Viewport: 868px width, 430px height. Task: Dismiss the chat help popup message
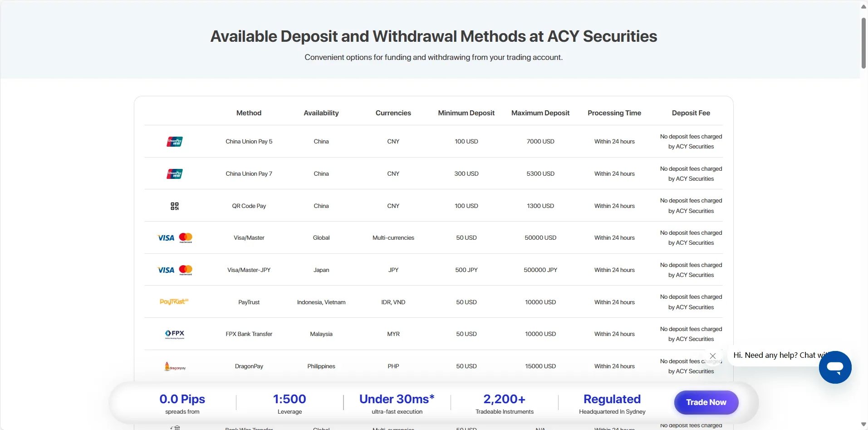coord(713,356)
